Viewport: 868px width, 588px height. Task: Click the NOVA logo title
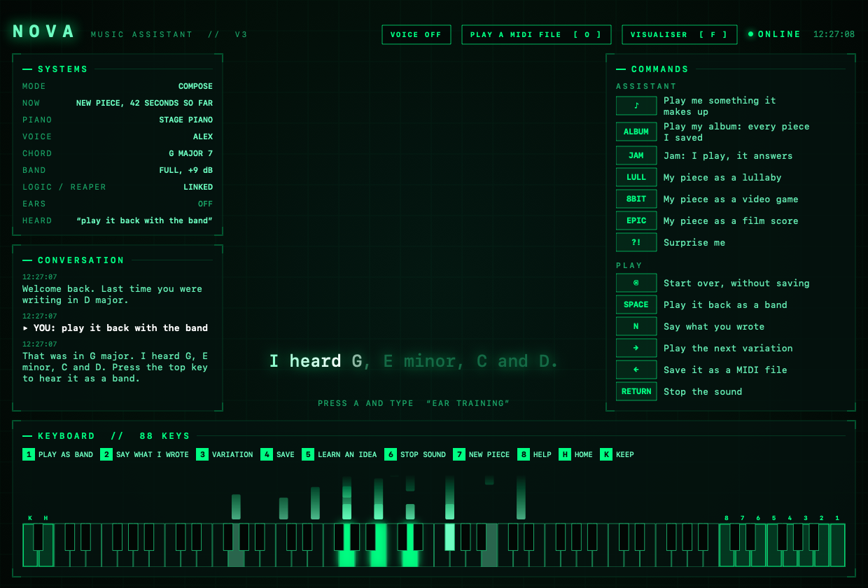[43, 31]
